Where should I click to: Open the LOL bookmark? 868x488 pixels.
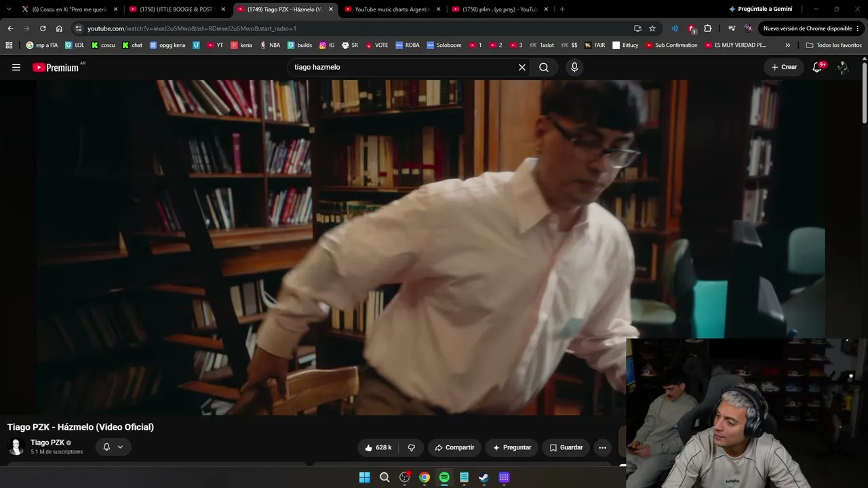(75, 45)
